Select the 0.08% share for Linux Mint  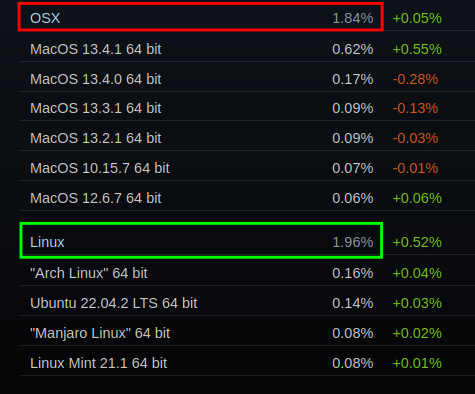point(353,363)
